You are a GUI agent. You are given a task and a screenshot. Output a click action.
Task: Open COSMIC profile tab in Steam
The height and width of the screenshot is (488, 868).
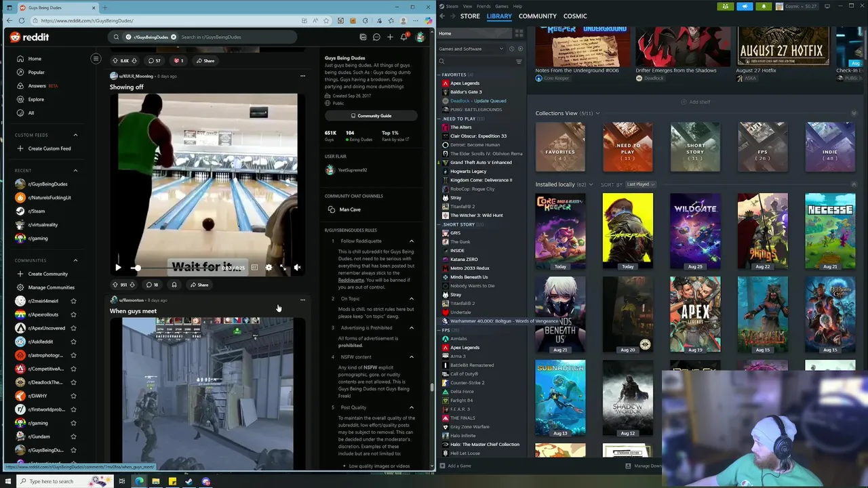575,16
